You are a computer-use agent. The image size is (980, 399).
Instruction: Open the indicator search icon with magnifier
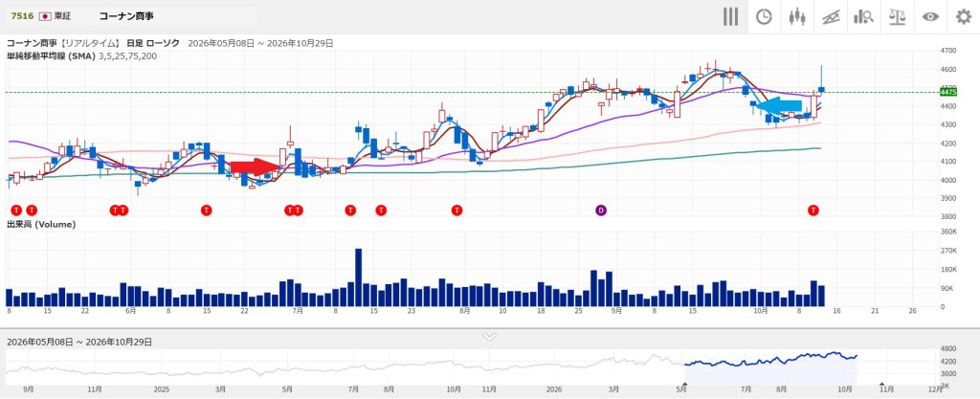click(863, 17)
